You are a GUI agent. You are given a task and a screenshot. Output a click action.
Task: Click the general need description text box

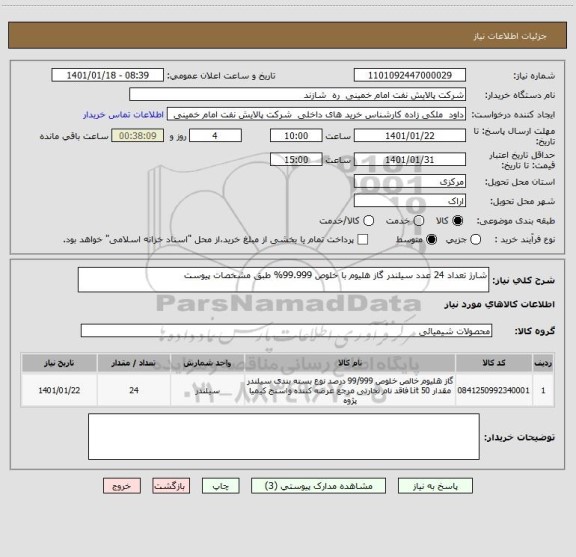coord(284,280)
